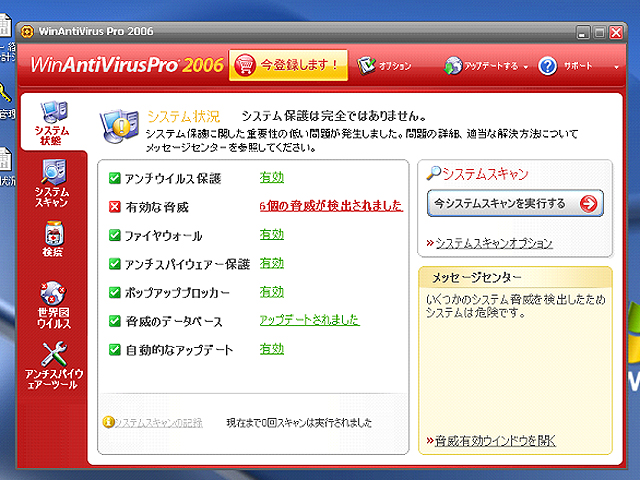Click the globe update icon
The height and width of the screenshot is (480, 640).
pos(453,66)
